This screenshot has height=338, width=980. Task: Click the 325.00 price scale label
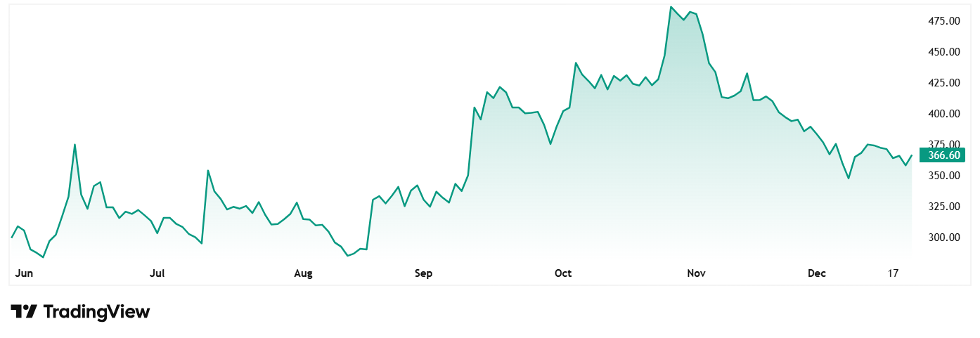pos(944,207)
